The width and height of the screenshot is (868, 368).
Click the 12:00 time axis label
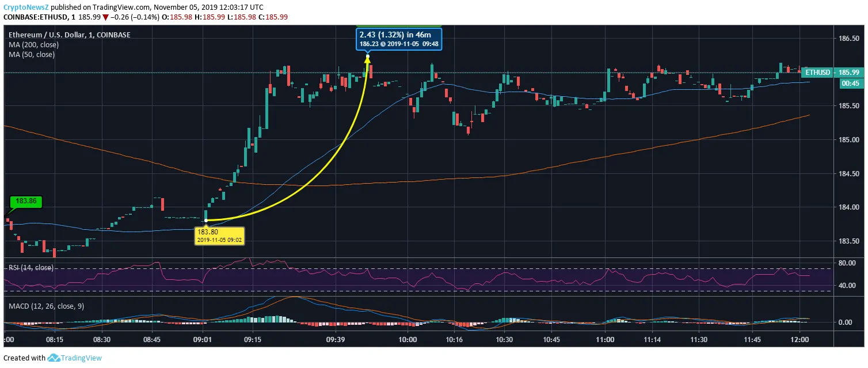pyautogui.click(x=799, y=340)
